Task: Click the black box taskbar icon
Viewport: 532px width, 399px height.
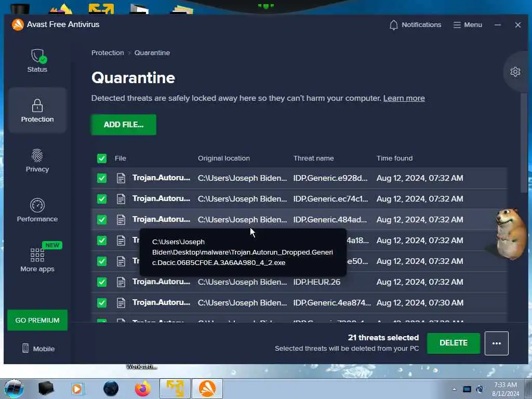Action: tap(46, 389)
